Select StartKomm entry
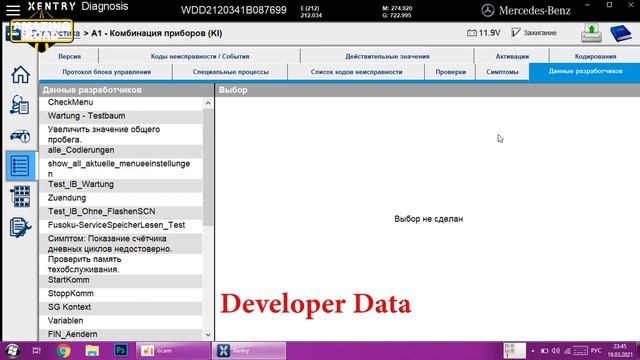The width and height of the screenshot is (640, 360). [121, 280]
